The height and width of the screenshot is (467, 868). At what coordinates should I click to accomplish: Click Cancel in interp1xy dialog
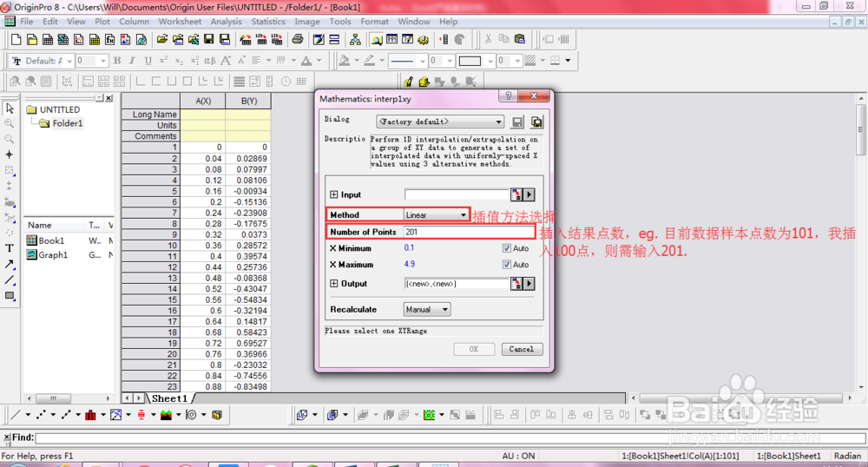[x=522, y=349]
